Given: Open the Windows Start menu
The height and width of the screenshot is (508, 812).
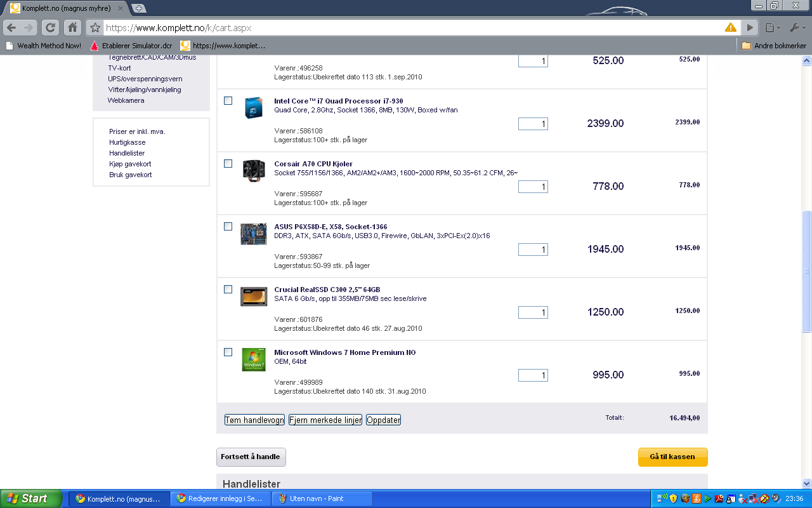Looking at the screenshot, I should pyautogui.click(x=31, y=498).
